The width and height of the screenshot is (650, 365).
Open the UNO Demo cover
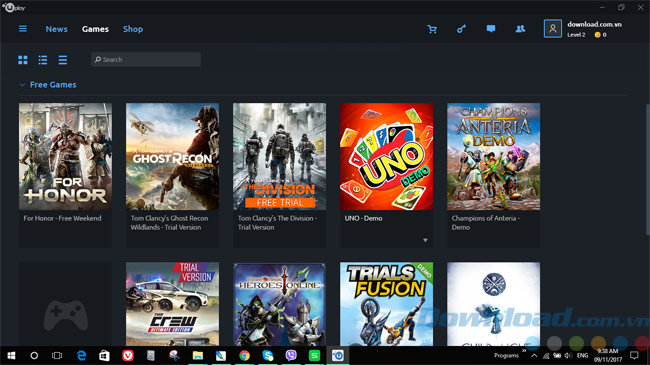click(x=386, y=156)
